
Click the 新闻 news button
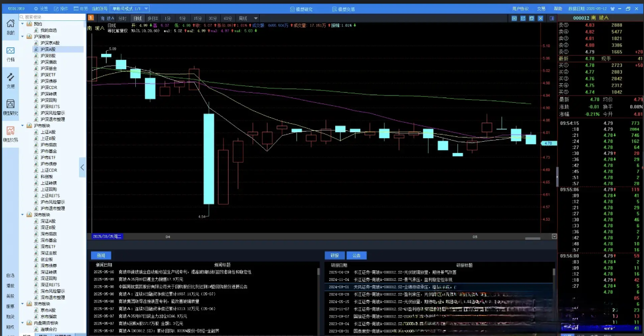(101, 255)
